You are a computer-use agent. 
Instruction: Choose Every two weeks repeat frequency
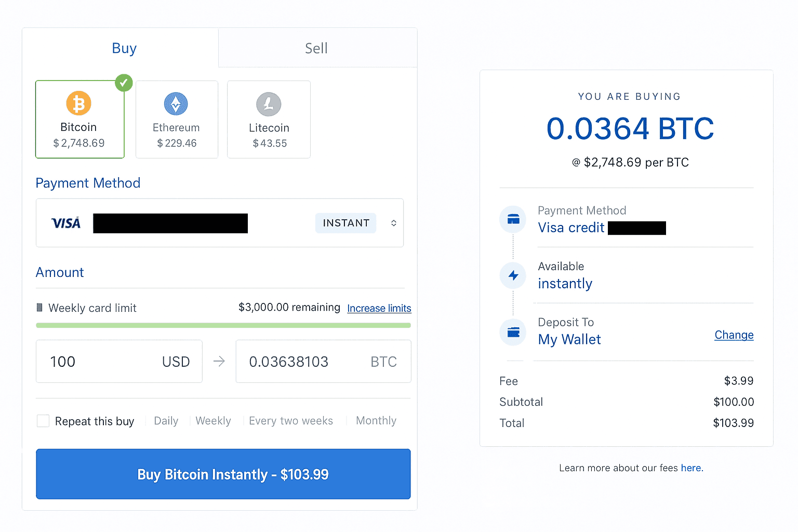coord(291,421)
